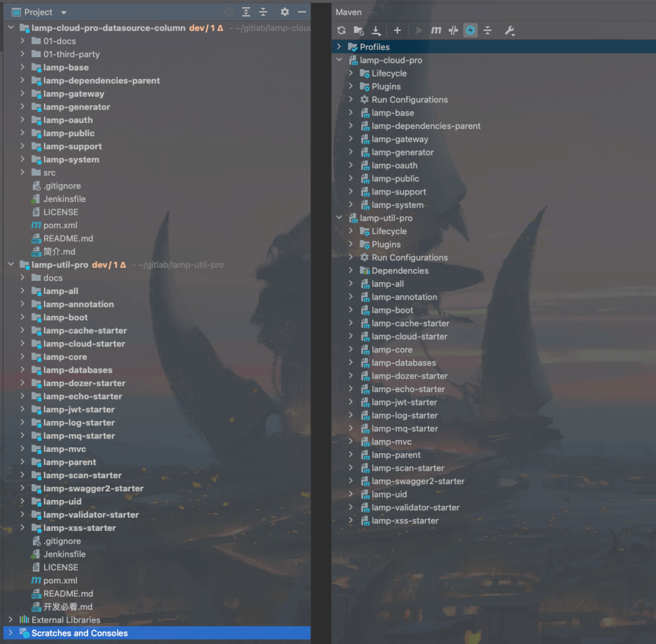The width and height of the screenshot is (656, 644).
Task: Open Project panel gear options
Action: point(285,12)
